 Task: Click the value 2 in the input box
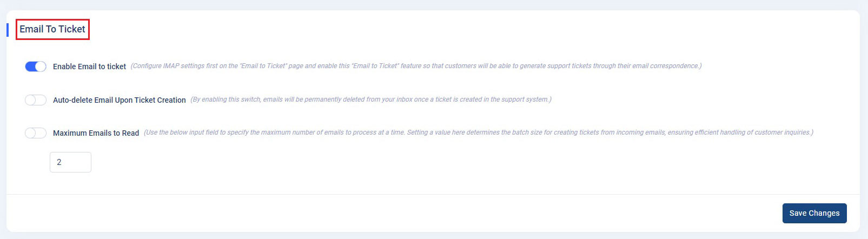point(59,162)
